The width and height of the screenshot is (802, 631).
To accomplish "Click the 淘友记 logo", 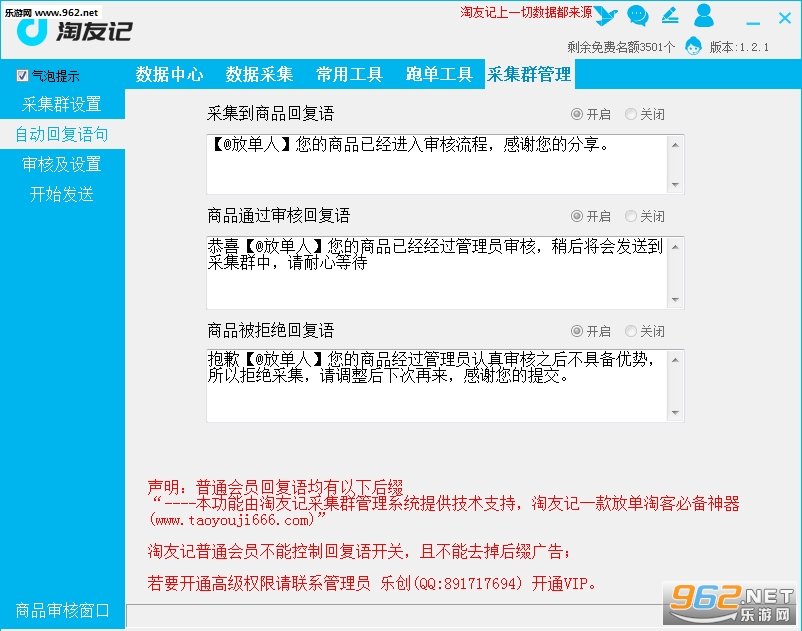I will coord(74,32).
